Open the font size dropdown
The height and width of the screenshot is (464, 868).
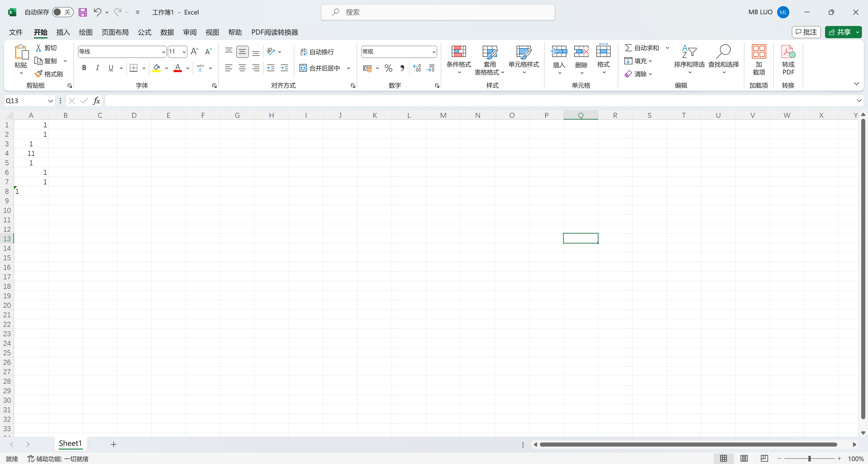[184, 52]
